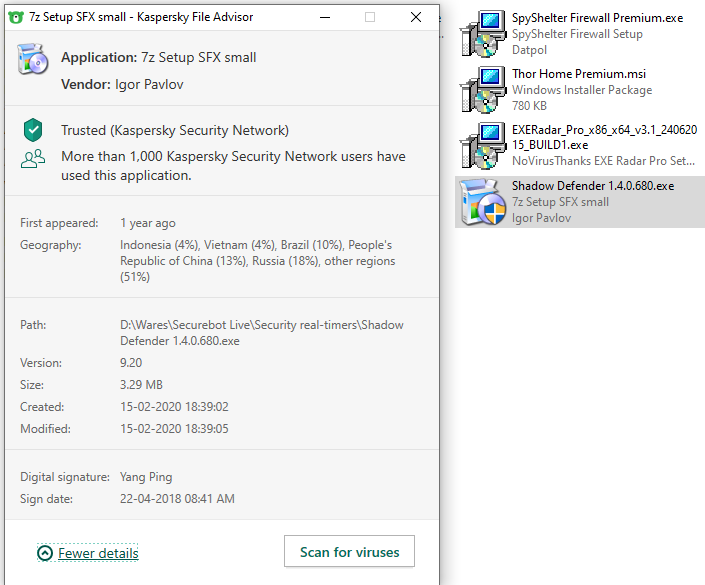Click the file path text for Shadow Defender
The width and height of the screenshot is (705, 585).
(x=261, y=332)
